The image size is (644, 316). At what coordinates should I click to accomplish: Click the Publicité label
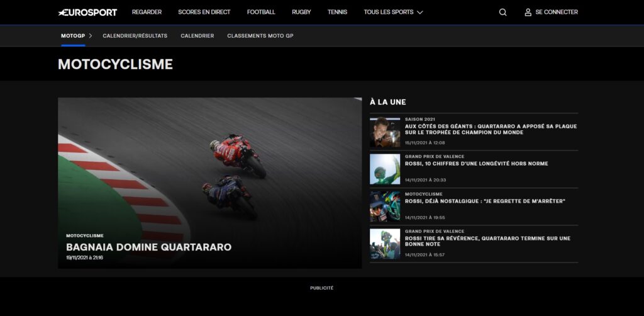click(x=321, y=288)
